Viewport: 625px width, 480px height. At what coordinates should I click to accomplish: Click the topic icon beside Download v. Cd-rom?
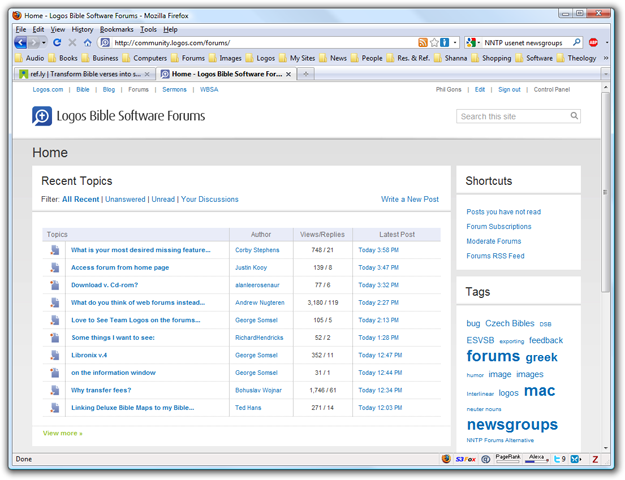(x=55, y=285)
